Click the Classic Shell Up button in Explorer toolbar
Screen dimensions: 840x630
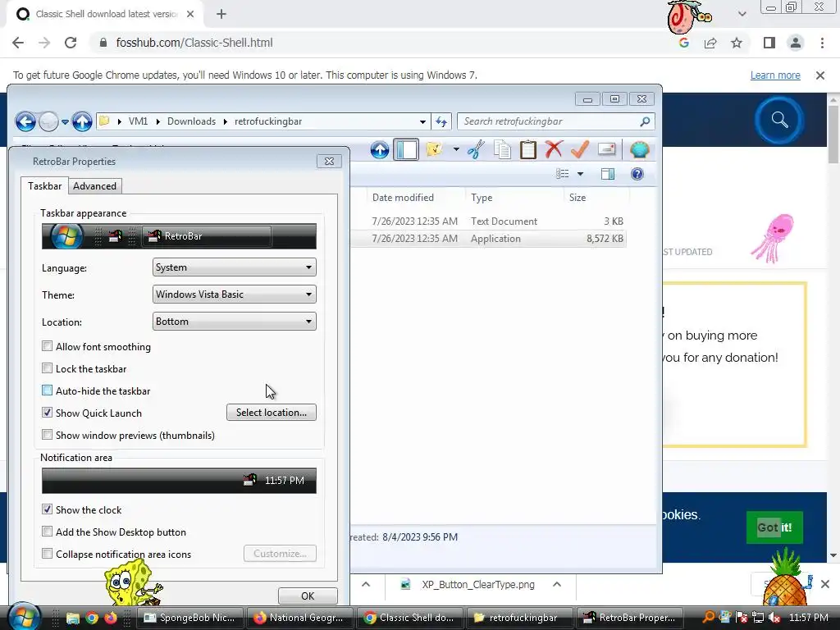point(380,150)
